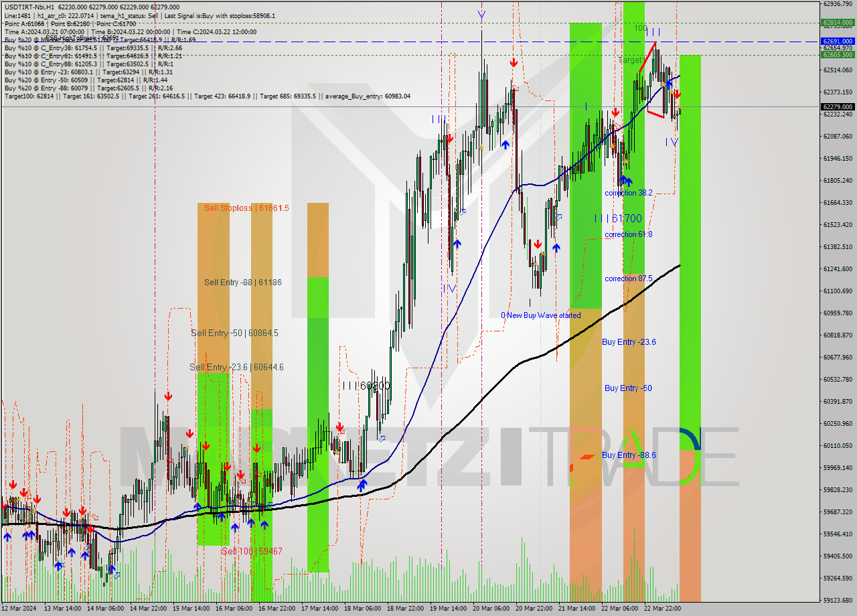Click the '16 Mar 22:00' time label

click(x=277, y=609)
